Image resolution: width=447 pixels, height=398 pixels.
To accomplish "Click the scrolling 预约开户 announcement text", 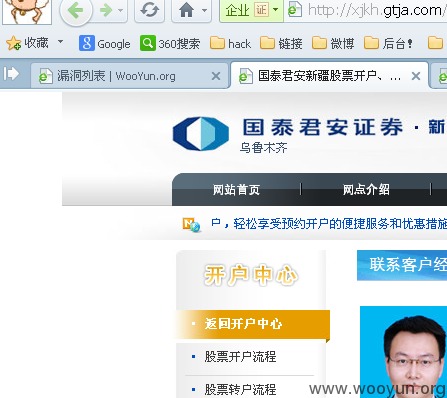I will tap(329, 224).
